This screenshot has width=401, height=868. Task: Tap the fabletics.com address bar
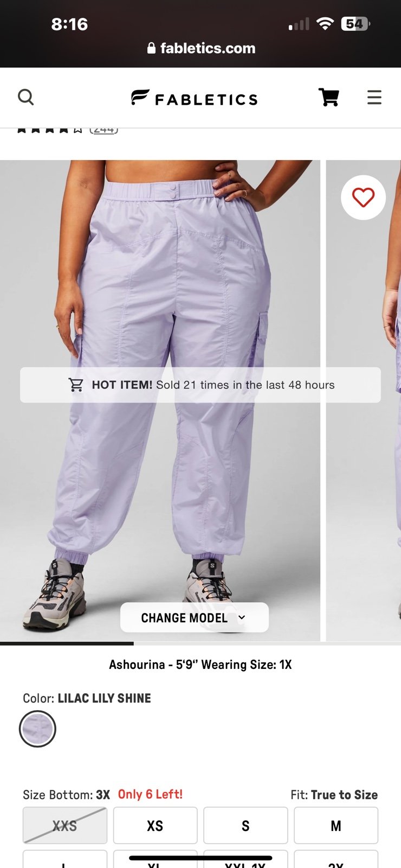[201, 48]
